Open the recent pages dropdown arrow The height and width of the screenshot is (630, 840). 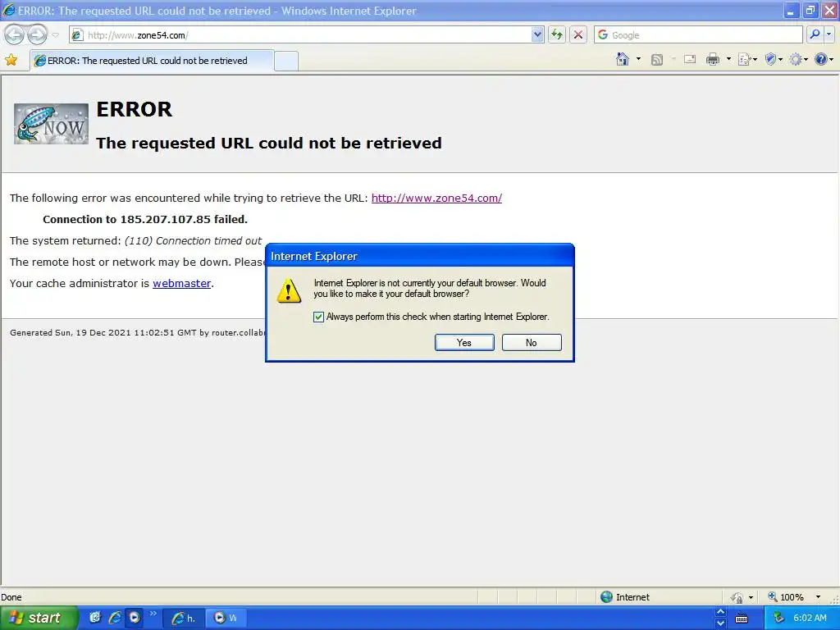click(55, 35)
